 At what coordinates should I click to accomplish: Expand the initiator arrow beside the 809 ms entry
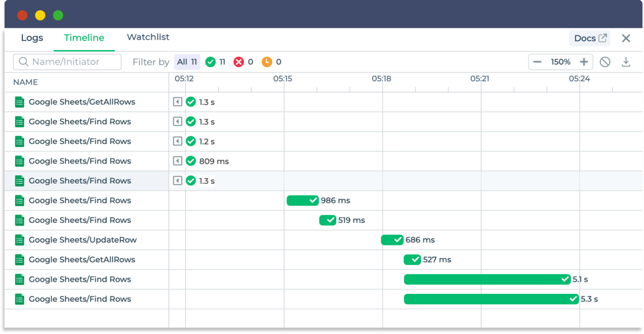click(x=177, y=161)
